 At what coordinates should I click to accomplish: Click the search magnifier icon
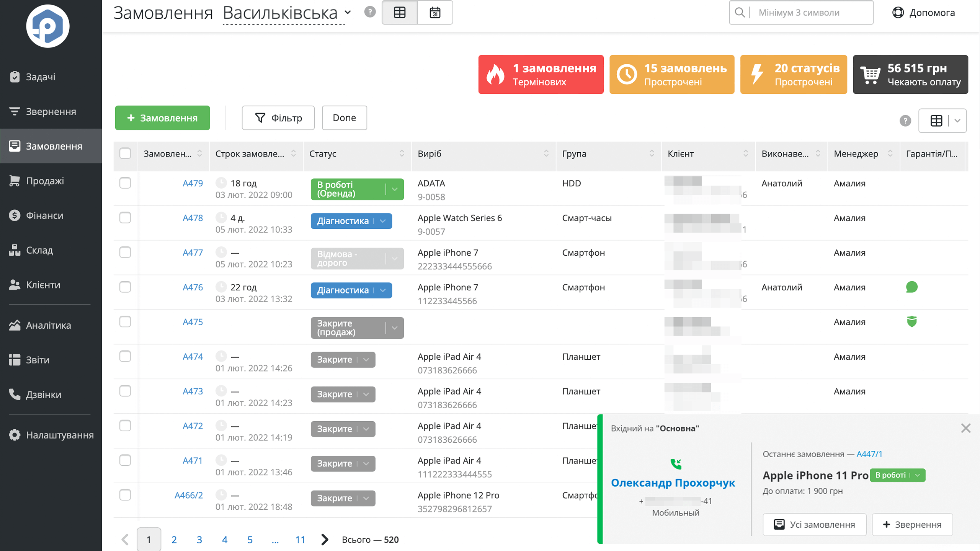tap(740, 13)
